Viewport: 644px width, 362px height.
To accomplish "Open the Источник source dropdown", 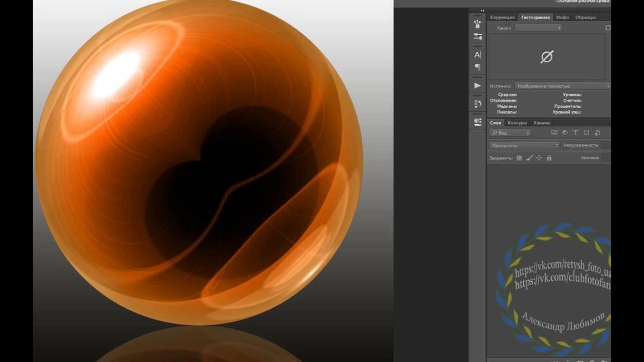I will click(562, 86).
